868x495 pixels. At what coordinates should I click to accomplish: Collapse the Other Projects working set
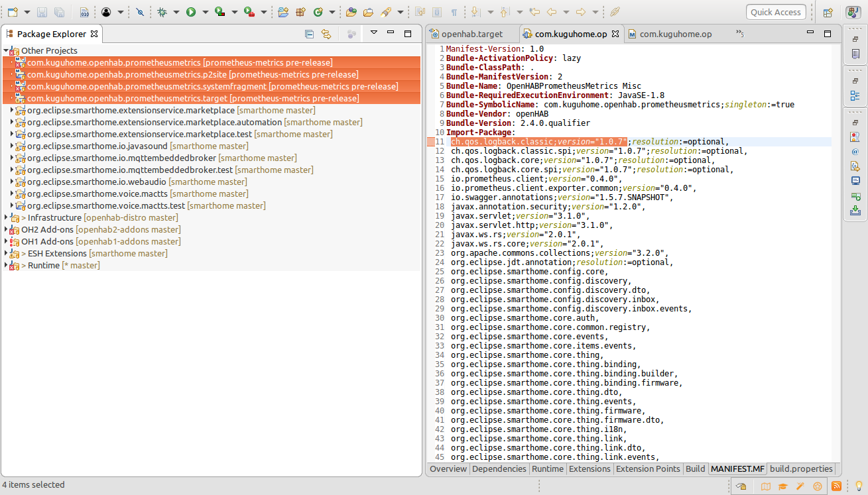[x=6, y=50]
